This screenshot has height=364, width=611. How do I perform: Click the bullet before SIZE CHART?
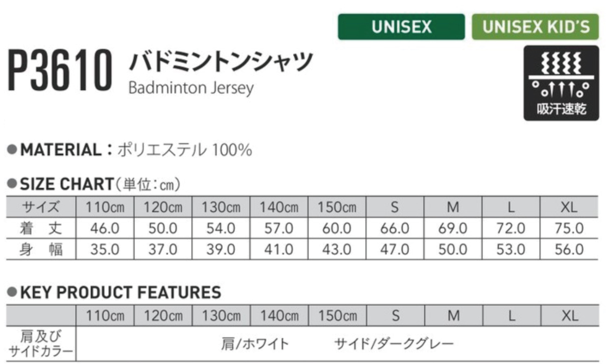(12, 184)
